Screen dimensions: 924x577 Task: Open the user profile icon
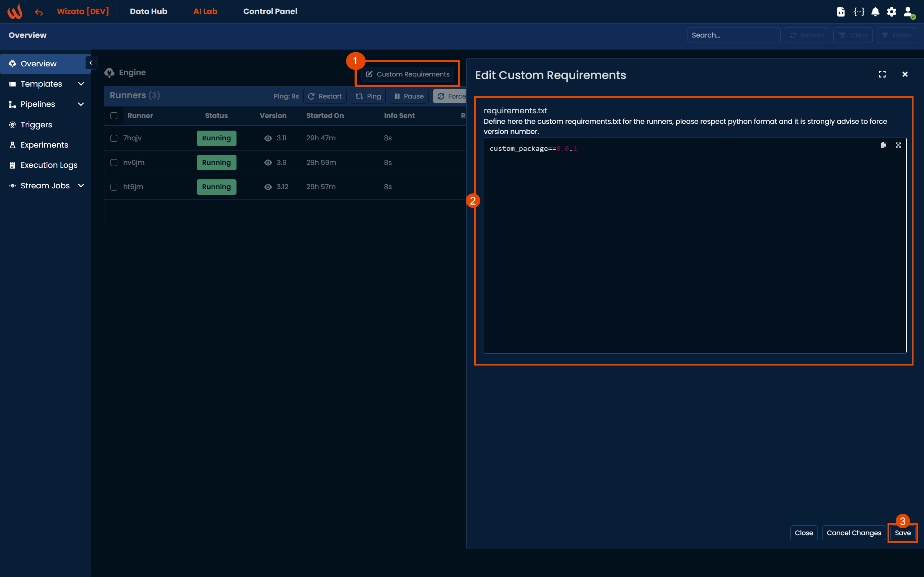pos(908,12)
